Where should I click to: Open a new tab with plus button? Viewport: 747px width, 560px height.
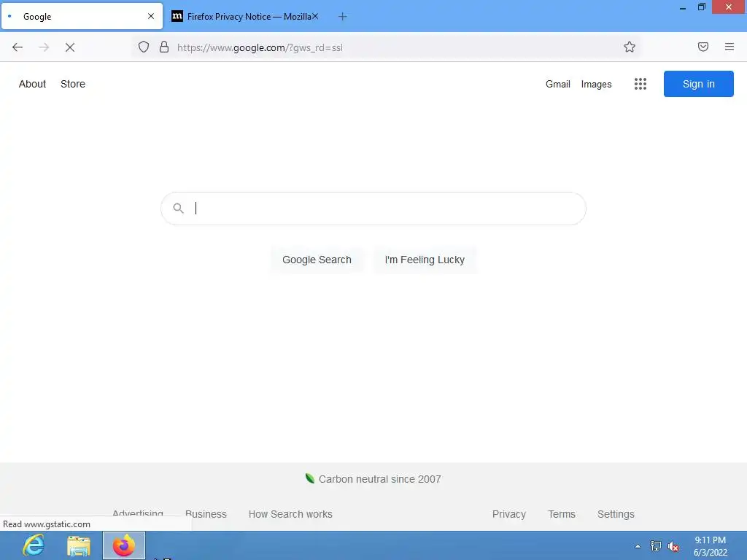point(343,17)
